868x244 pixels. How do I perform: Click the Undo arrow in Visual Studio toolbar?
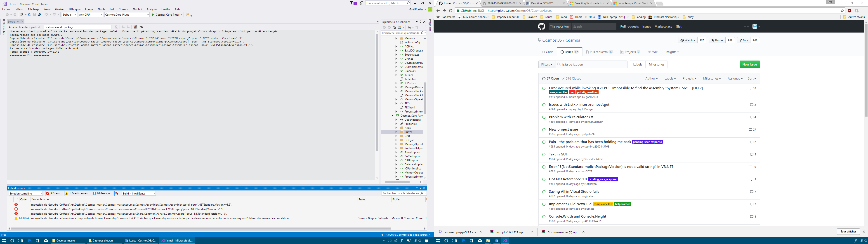[x=46, y=15]
